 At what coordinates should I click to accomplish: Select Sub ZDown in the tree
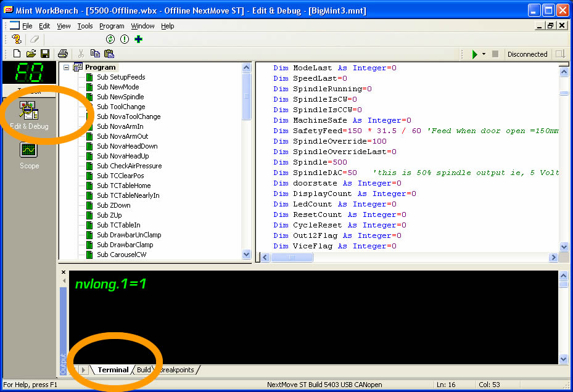click(113, 205)
